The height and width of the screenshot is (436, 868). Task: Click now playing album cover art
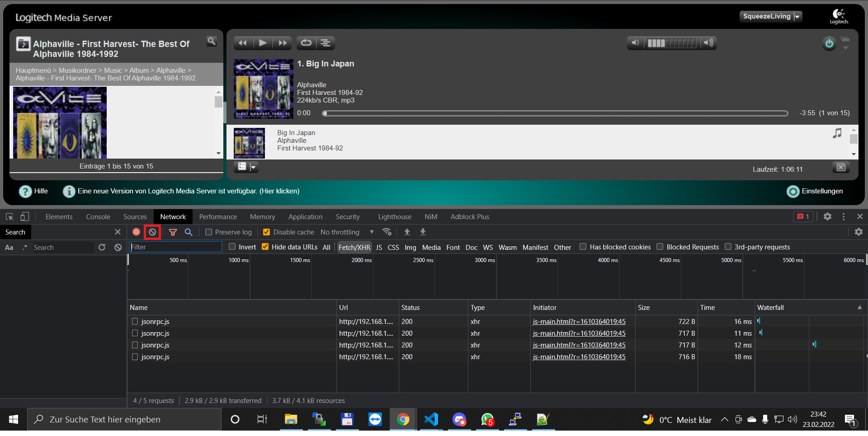(264, 89)
